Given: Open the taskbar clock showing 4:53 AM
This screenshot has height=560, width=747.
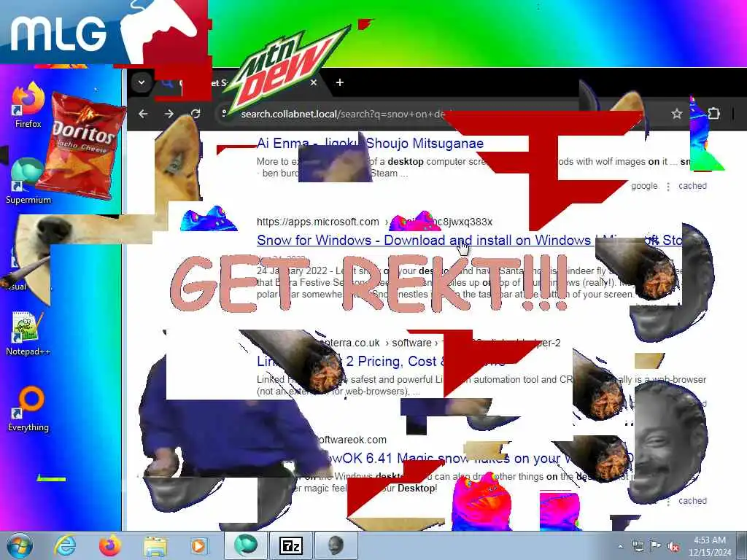Looking at the screenshot, I should tap(709, 546).
